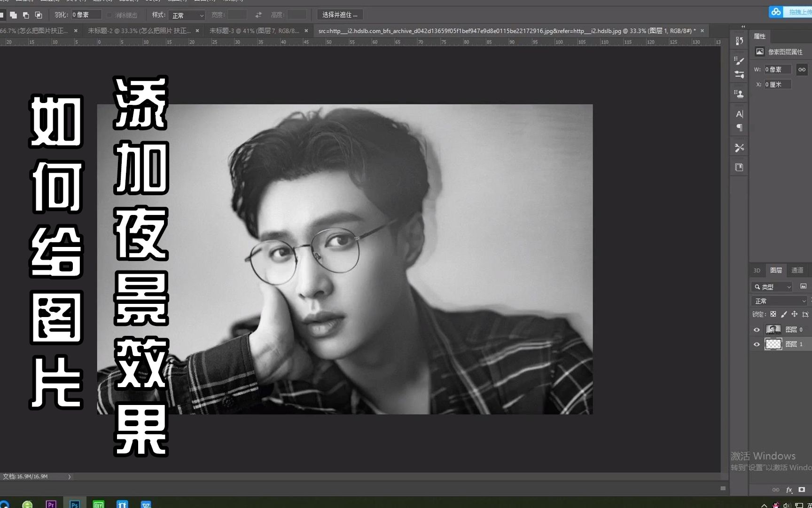Click the 宽度 width input field
The image size is (812, 508).
click(237, 15)
